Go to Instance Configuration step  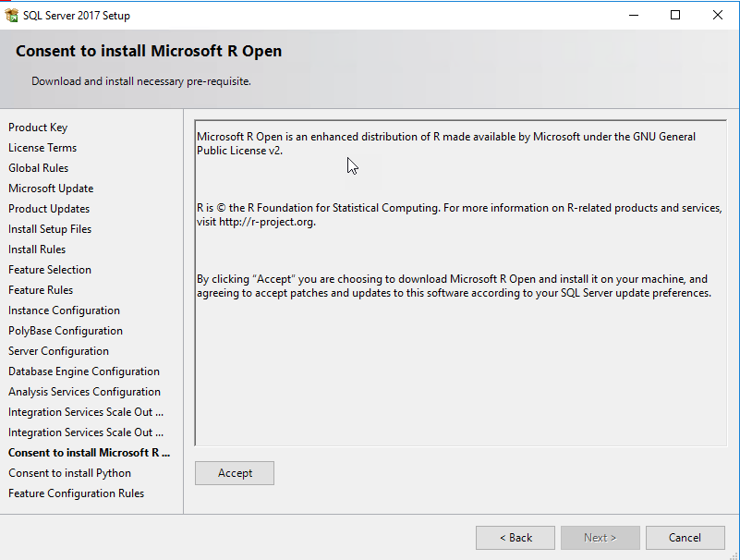(64, 310)
